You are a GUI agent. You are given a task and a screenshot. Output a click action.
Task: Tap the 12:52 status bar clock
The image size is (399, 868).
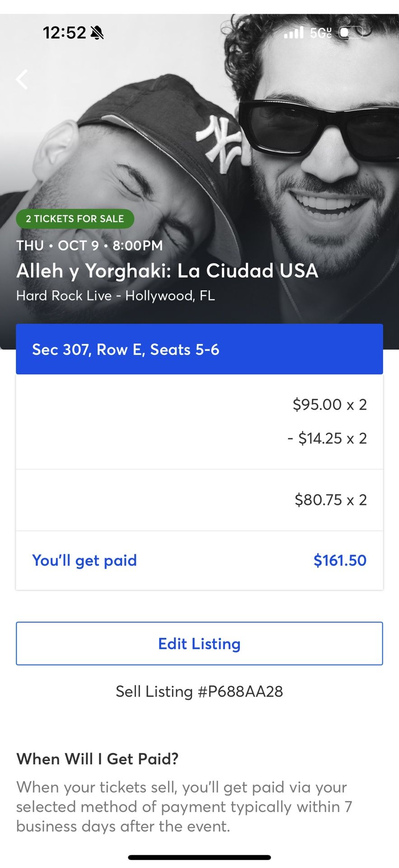(64, 33)
